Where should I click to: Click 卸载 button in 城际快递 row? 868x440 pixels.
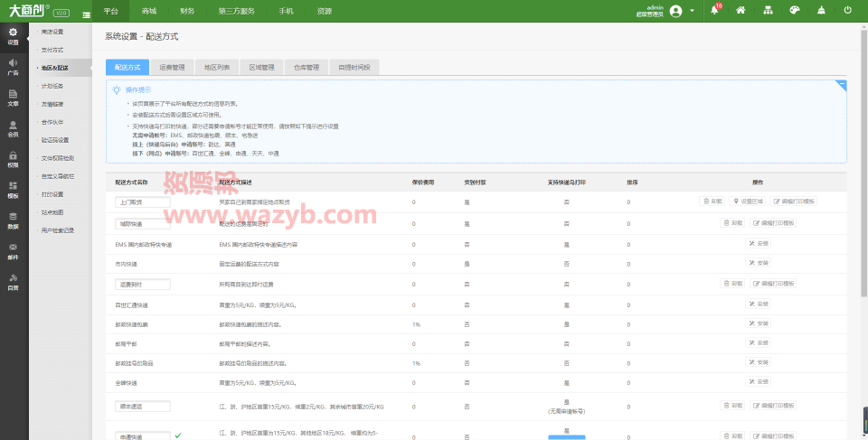click(x=732, y=223)
